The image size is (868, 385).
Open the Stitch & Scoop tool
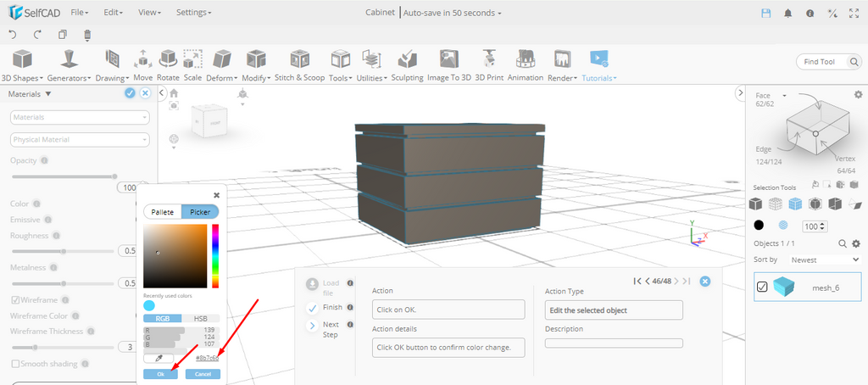(299, 64)
